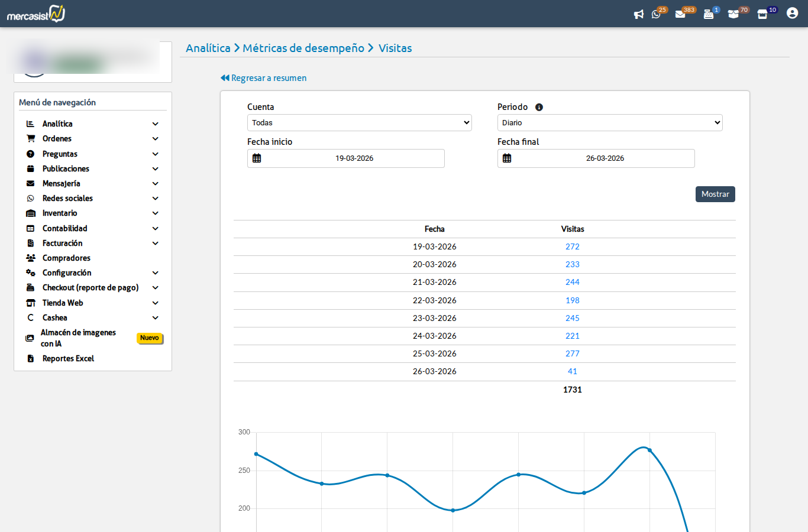Click the Mercasist logo
808x532 pixels.
coord(36,14)
